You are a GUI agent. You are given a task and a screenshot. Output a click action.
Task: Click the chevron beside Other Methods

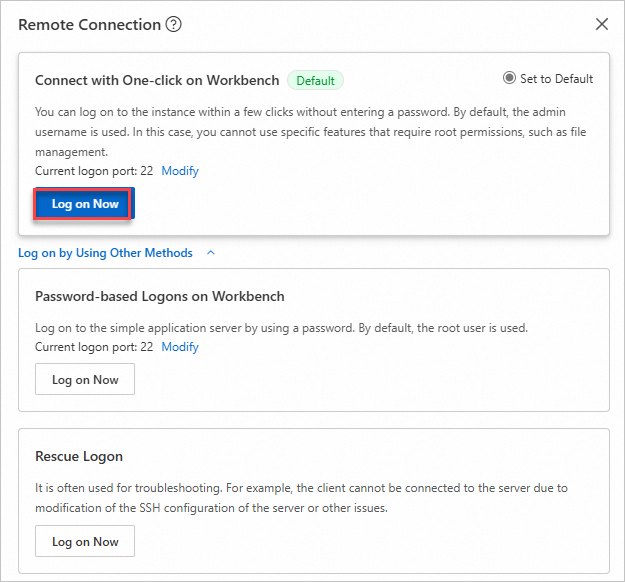click(x=211, y=253)
